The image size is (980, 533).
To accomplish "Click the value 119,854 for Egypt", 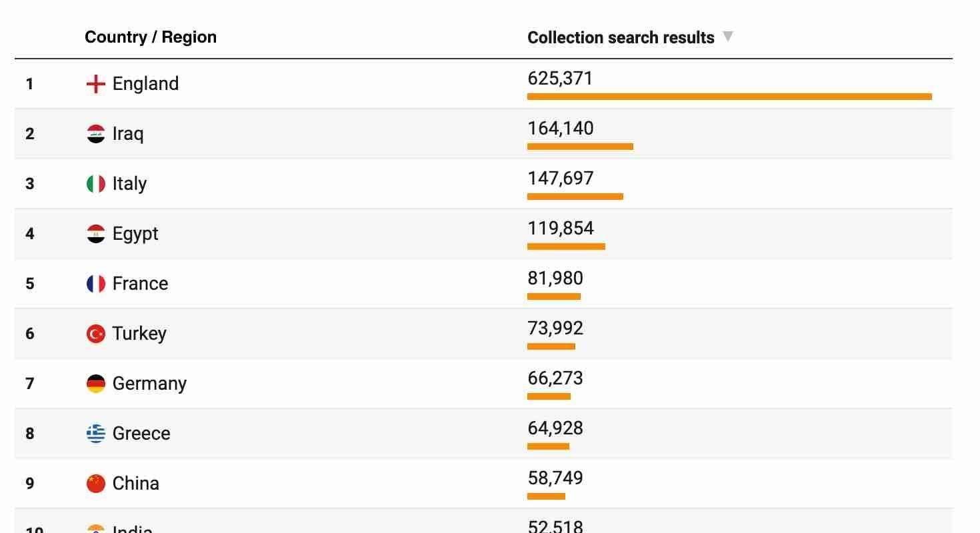I will pyautogui.click(x=561, y=229).
